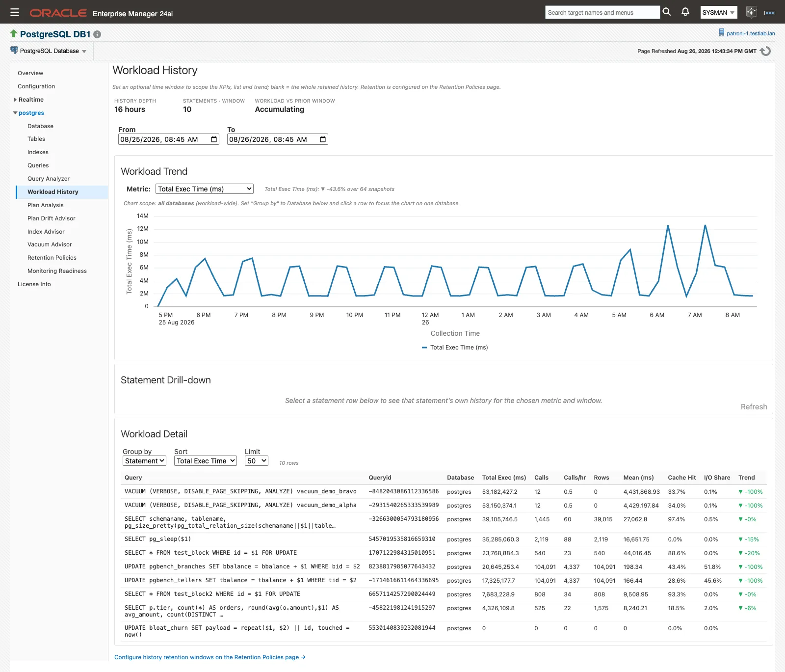
Task: Follow Configure history retention windows link
Action: pos(210,657)
